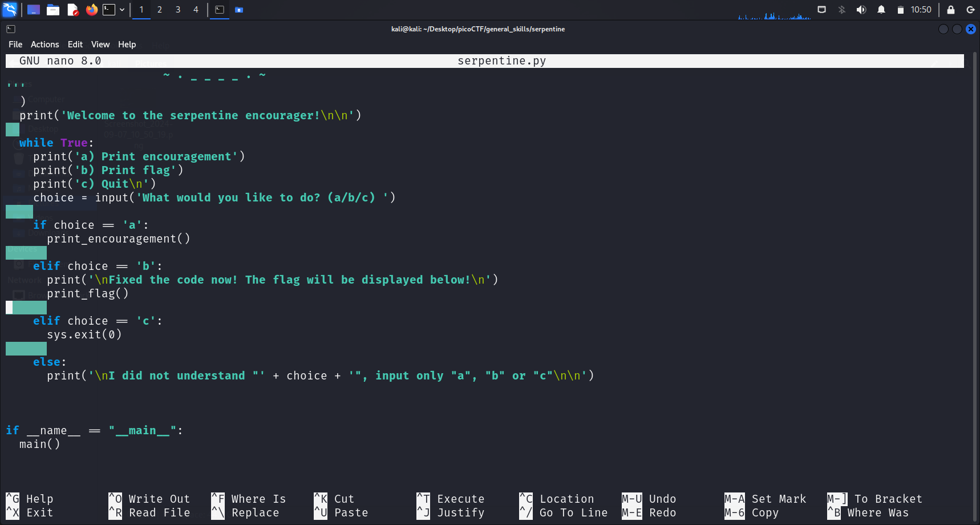Click the show desktop panel icon

[34, 10]
